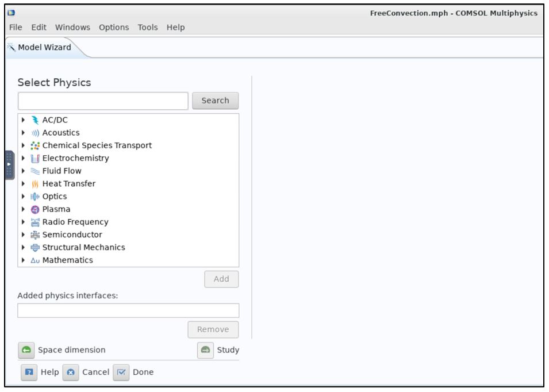The width and height of the screenshot is (549, 392).
Task: Click the COMSOL application icon in title bar
Action: coord(11,13)
